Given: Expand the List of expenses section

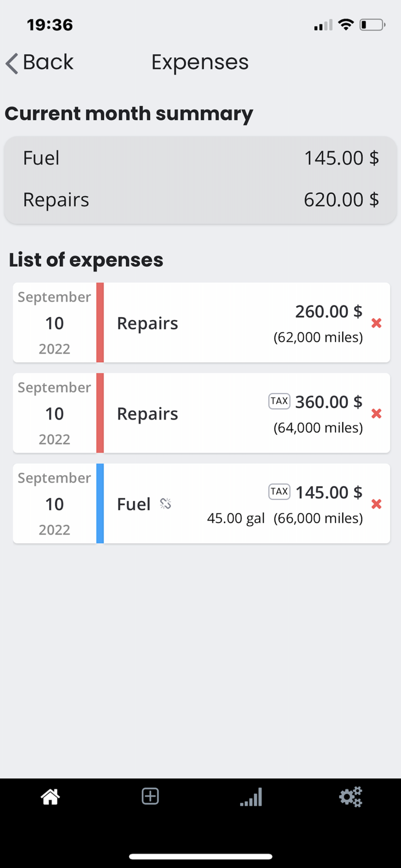Looking at the screenshot, I should [x=86, y=259].
